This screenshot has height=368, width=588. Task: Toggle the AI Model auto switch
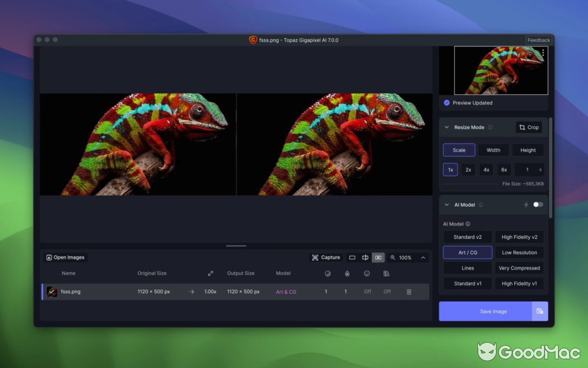(x=538, y=205)
